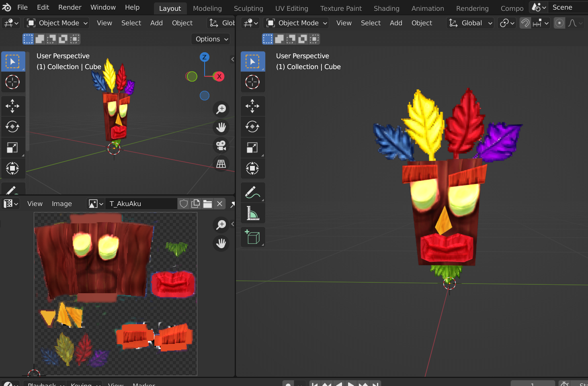The width and height of the screenshot is (588, 386).
Task: Open Window menu in top bar
Action: pyautogui.click(x=103, y=7)
